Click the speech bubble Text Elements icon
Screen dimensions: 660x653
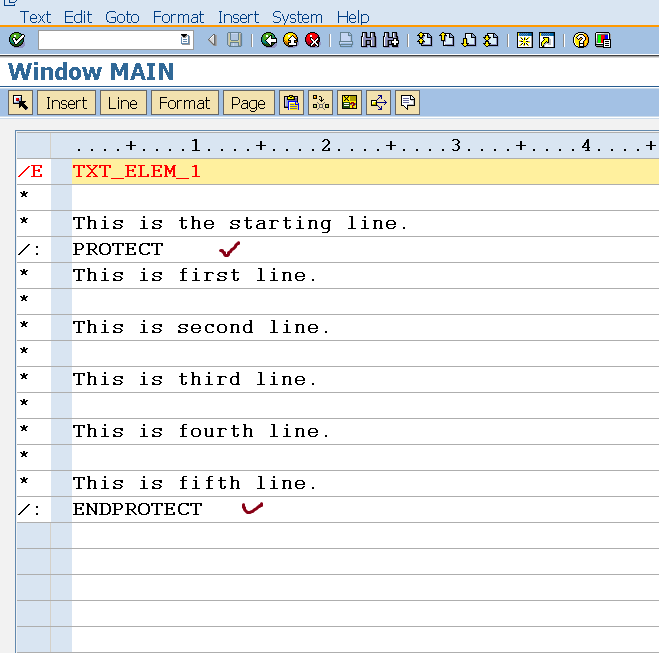point(407,103)
